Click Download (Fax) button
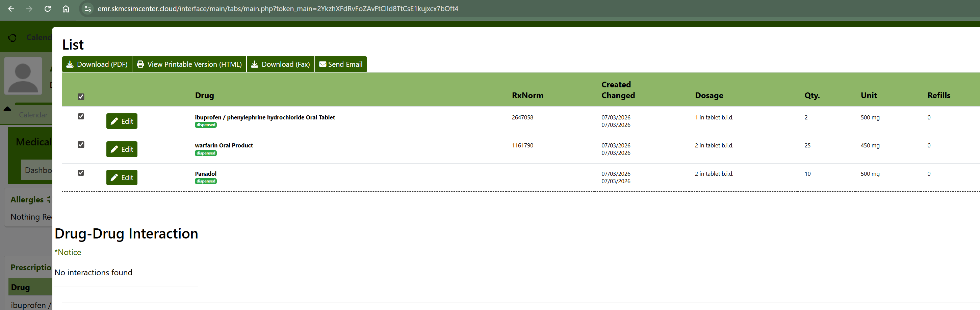This screenshot has height=310, width=980. pos(280,64)
